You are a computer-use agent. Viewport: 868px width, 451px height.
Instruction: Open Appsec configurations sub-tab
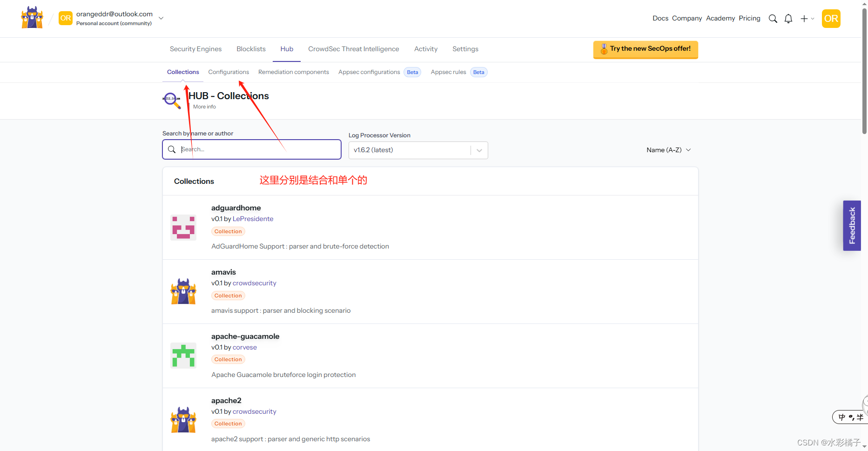[x=369, y=72]
